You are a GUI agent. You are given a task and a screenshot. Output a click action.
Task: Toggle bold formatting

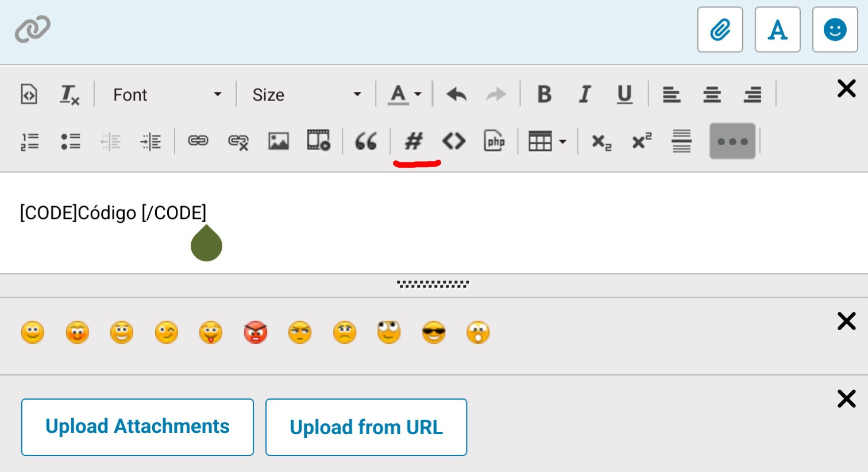click(544, 94)
